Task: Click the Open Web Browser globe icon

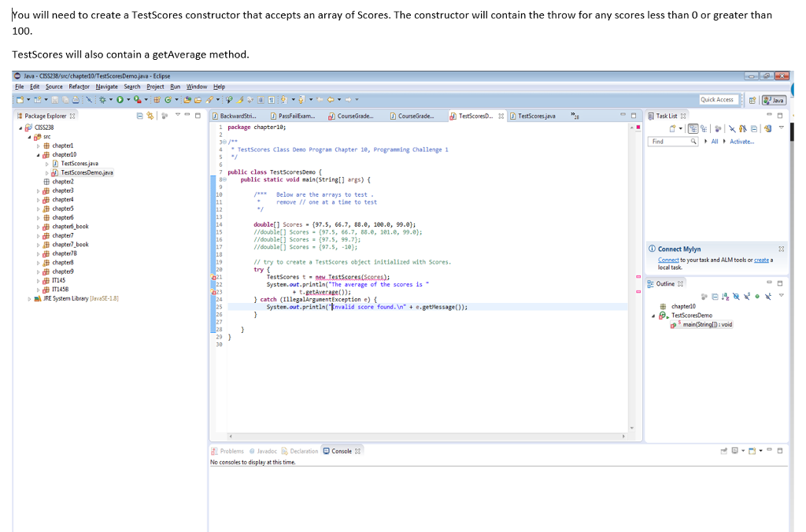Action: [x=227, y=99]
